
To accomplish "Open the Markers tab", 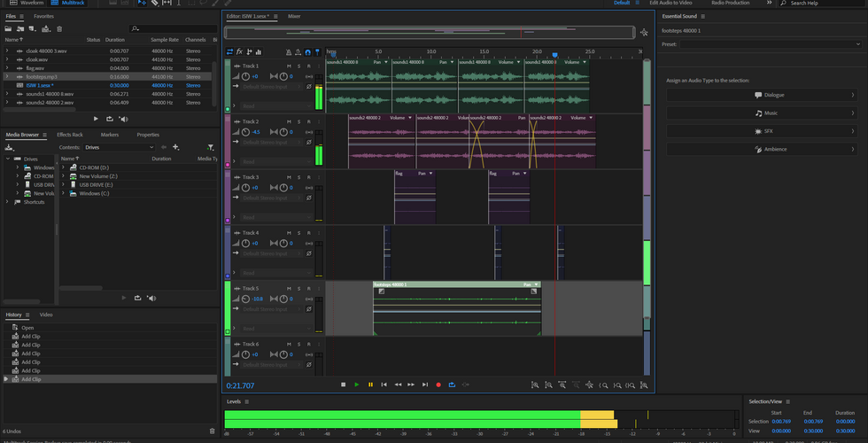I will click(110, 135).
